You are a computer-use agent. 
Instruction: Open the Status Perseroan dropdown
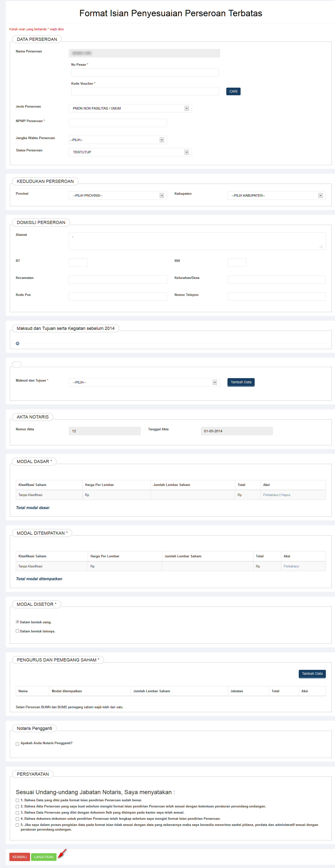pos(130,152)
